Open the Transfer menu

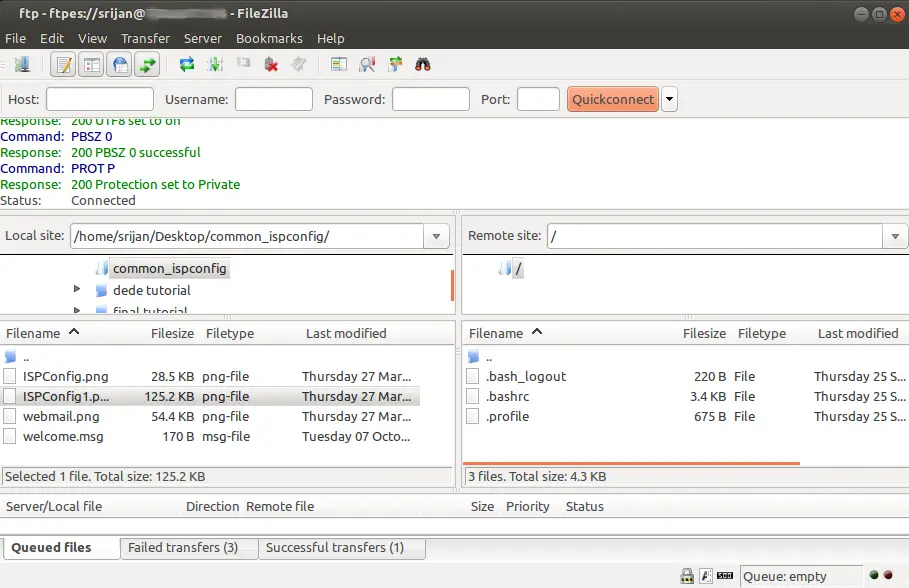[145, 38]
